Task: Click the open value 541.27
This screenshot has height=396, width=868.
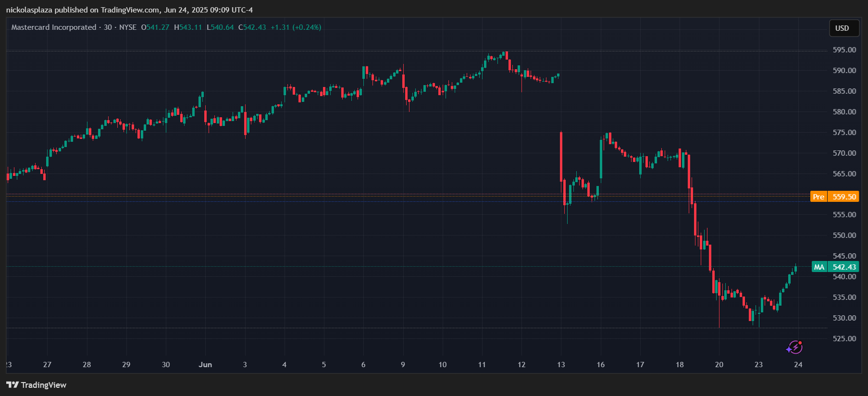Action: tap(158, 27)
